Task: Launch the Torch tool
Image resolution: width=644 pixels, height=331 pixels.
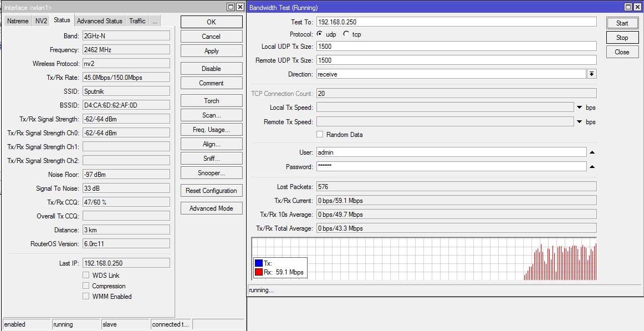Action: click(x=211, y=100)
